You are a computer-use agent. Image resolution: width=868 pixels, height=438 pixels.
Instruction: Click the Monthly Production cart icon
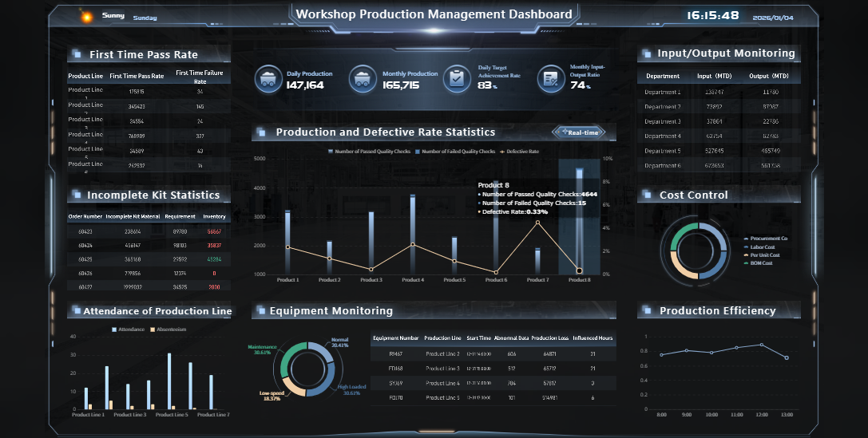pos(363,79)
